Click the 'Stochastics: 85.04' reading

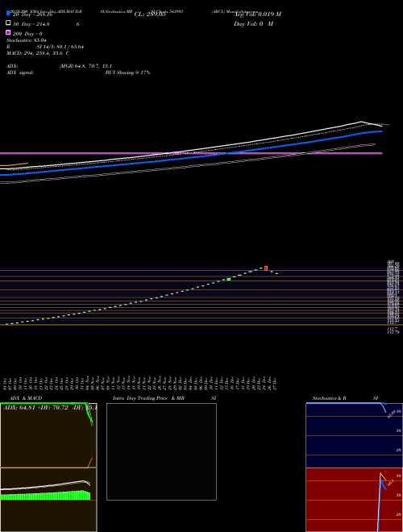tap(27, 40)
